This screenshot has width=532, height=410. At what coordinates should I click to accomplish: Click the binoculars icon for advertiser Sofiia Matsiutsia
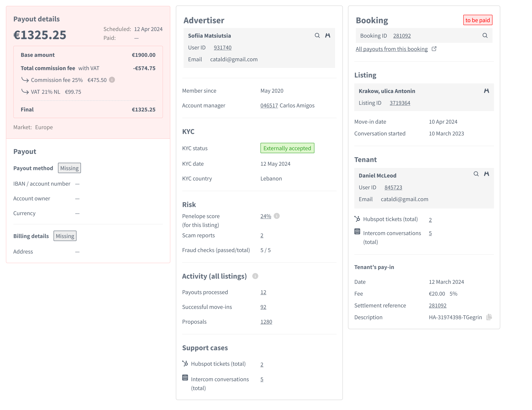pos(328,36)
